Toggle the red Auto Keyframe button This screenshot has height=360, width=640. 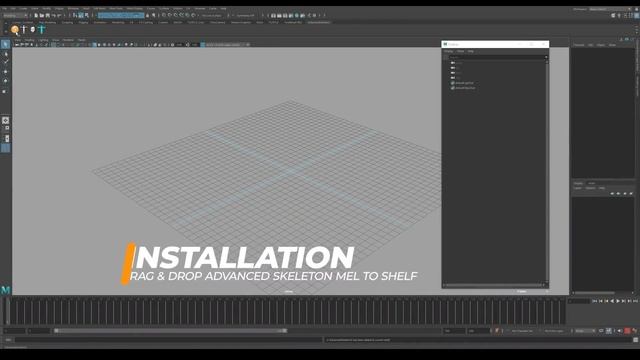pyautogui.click(x=627, y=331)
